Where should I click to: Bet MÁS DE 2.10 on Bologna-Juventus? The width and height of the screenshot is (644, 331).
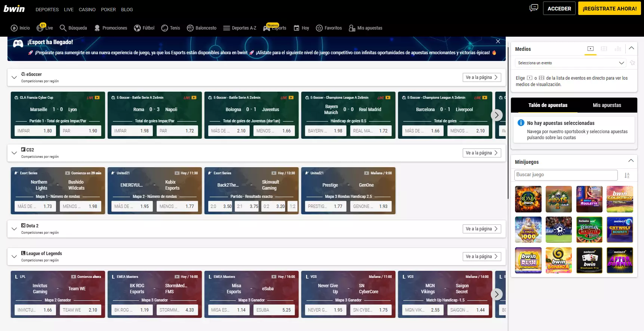[x=229, y=131]
